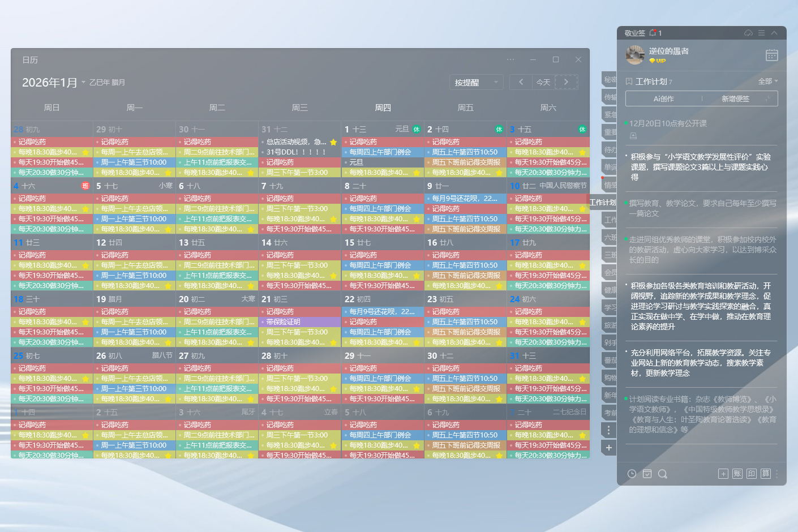Open the notification bell in 敬业签 header

pos(653,33)
